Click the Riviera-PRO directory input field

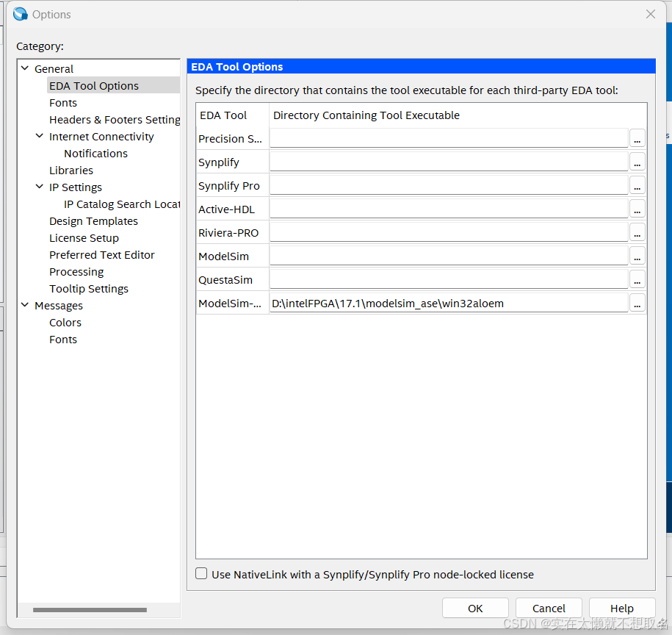[x=449, y=233]
